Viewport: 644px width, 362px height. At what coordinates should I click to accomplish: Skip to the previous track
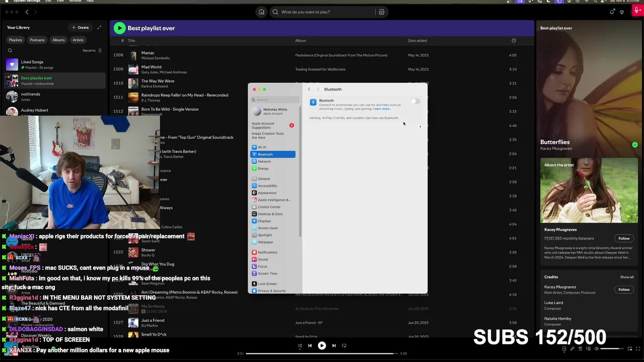coord(310,345)
